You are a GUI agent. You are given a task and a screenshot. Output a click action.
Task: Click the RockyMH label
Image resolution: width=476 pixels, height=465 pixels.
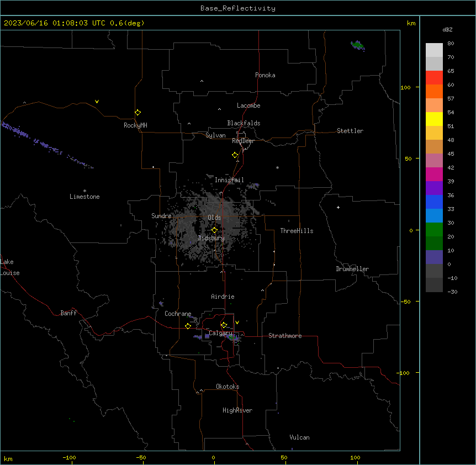click(x=135, y=125)
